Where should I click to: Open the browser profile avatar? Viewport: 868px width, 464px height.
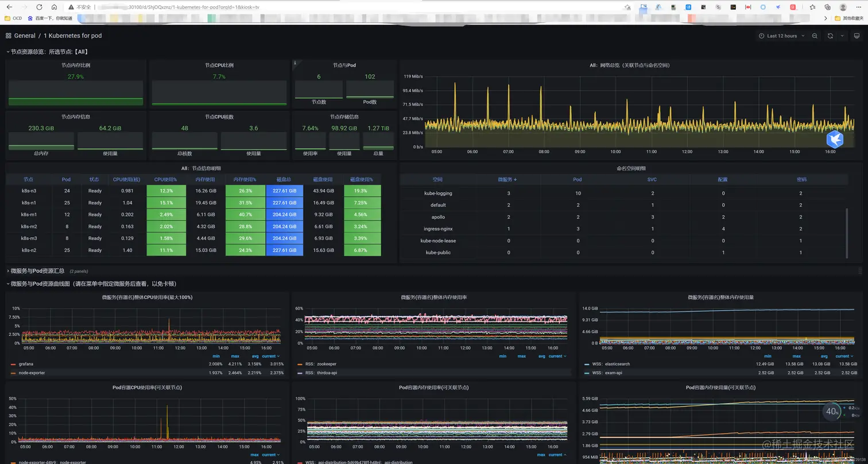point(843,7)
